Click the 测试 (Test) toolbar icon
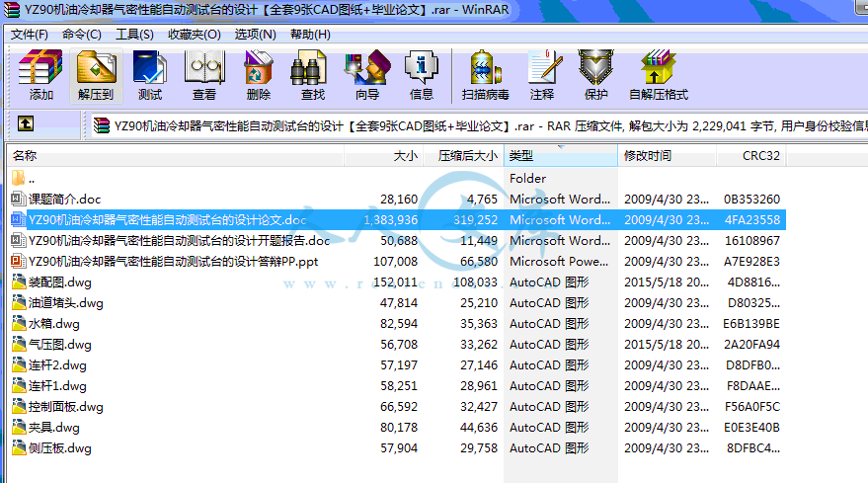 pyautogui.click(x=149, y=68)
